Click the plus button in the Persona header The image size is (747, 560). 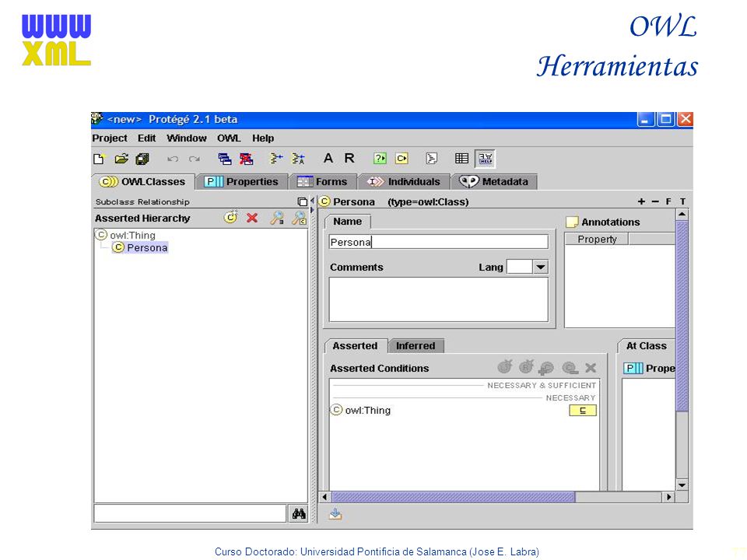pyautogui.click(x=641, y=202)
